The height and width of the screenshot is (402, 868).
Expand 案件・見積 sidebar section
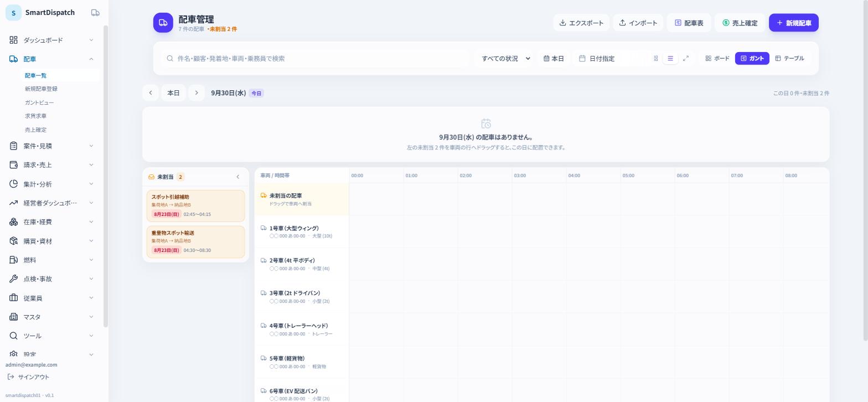point(51,146)
